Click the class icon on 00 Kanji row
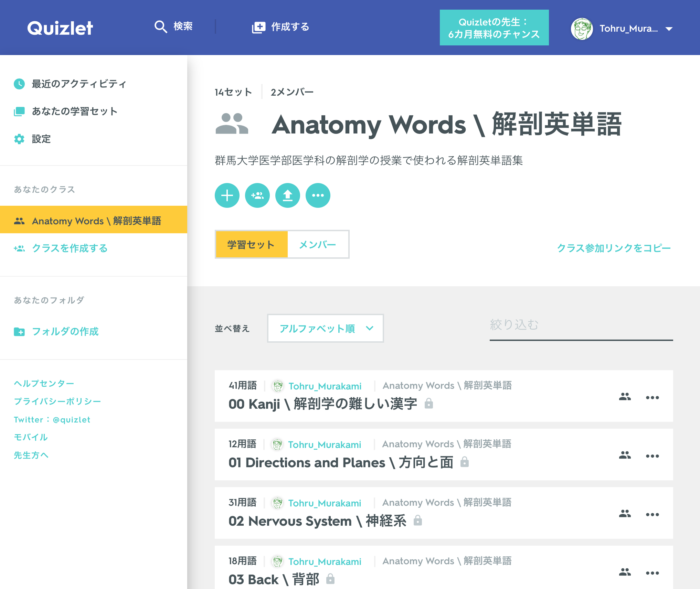Viewport: 700px width, 589px height. [x=625, y=397]
